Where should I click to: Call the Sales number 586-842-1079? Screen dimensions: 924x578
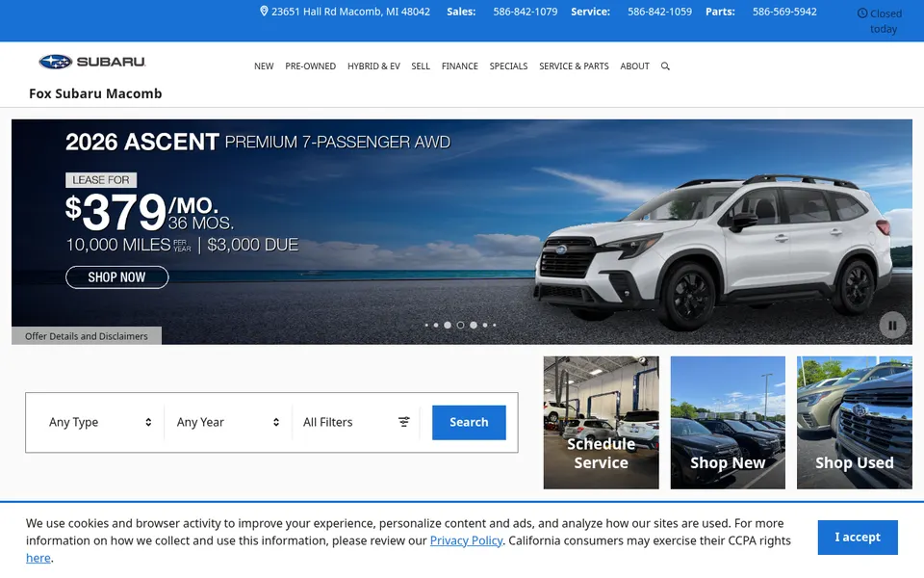(x=526, y=12)
